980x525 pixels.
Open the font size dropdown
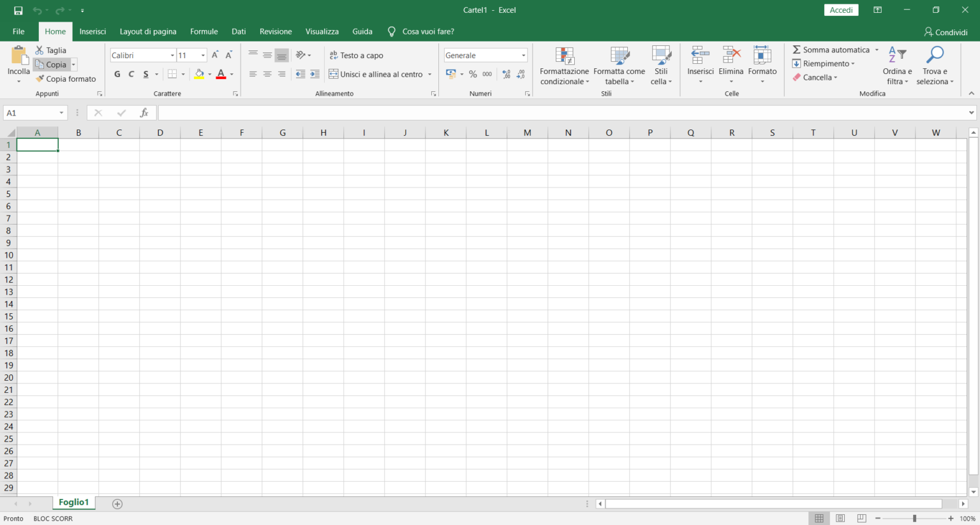pos(202,55)
